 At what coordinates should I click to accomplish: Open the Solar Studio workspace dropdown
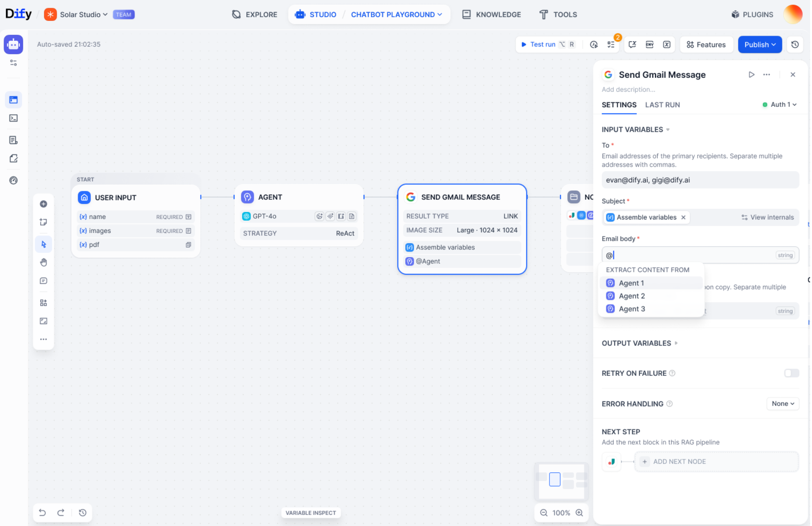[84, 14]
